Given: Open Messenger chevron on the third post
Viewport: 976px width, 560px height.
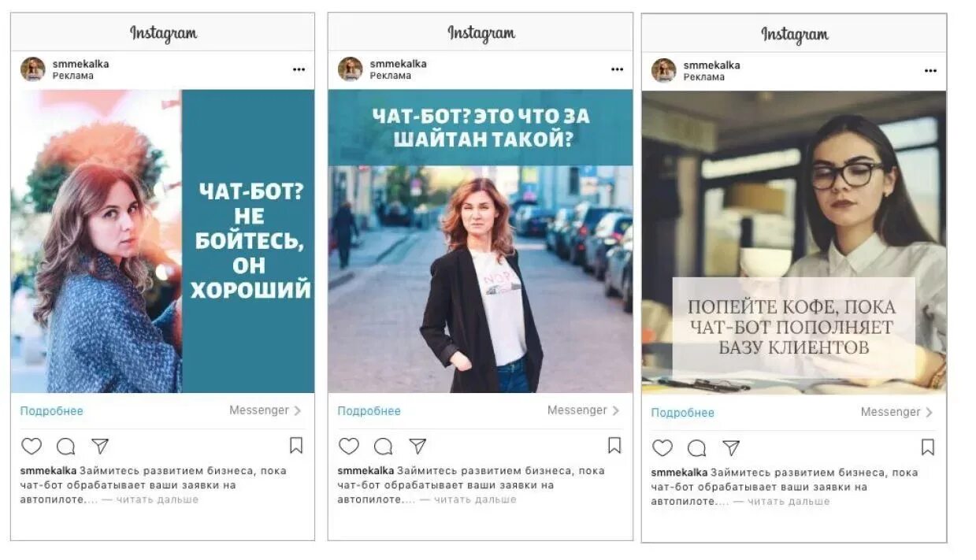Looking at the screenshot, I should [929, 412].
